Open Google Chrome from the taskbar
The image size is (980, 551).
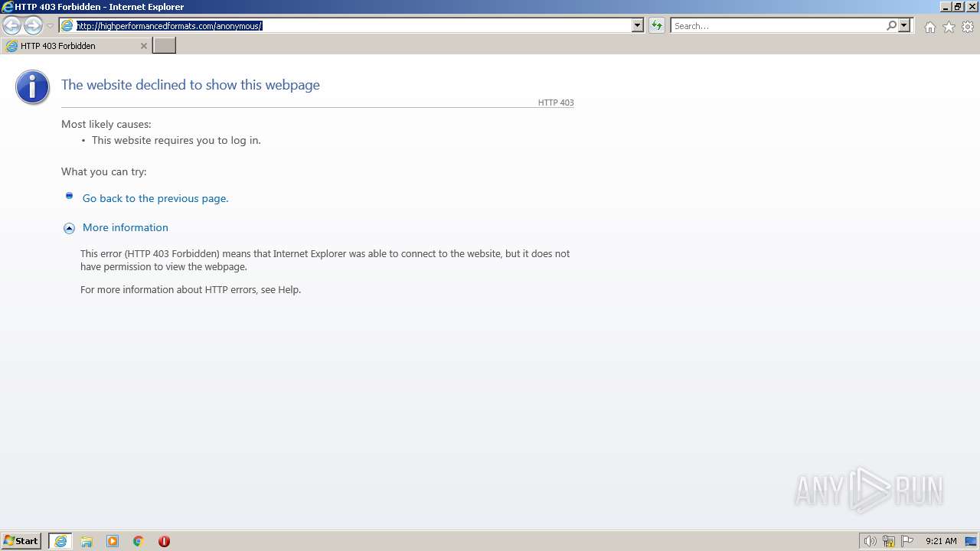(139, 541)
